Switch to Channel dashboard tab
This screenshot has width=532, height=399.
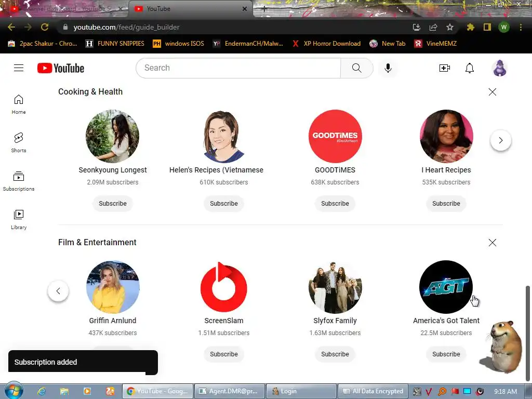click(66, 9)
